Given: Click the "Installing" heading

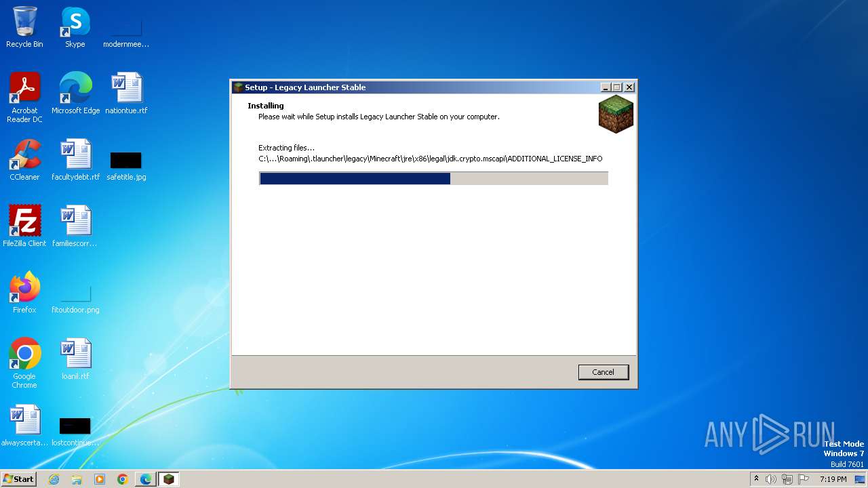Looking at the screenshot, I should click(x=266, y=106).
